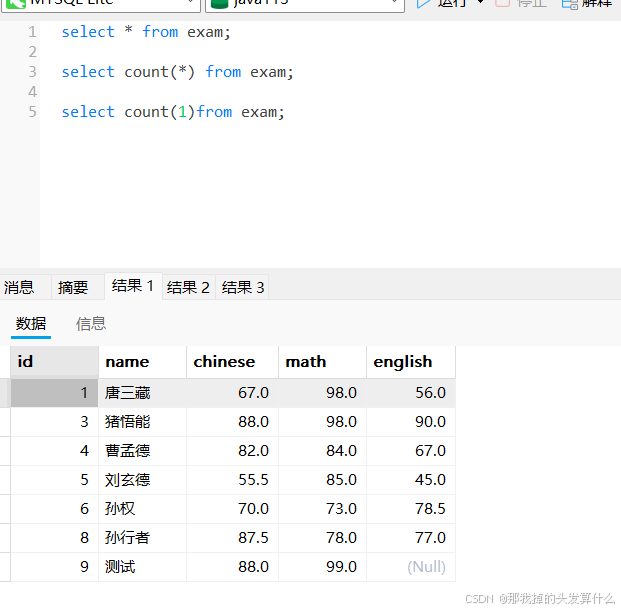Select the cell with name 唐三藏
The width and height of the screenshot is (621, 610).
coord(143,393)
